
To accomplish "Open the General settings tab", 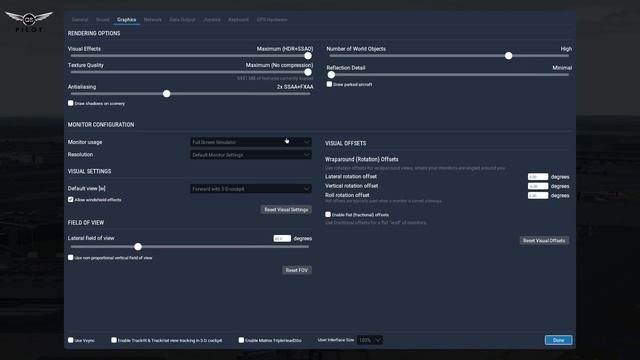I will coord(80,20).
